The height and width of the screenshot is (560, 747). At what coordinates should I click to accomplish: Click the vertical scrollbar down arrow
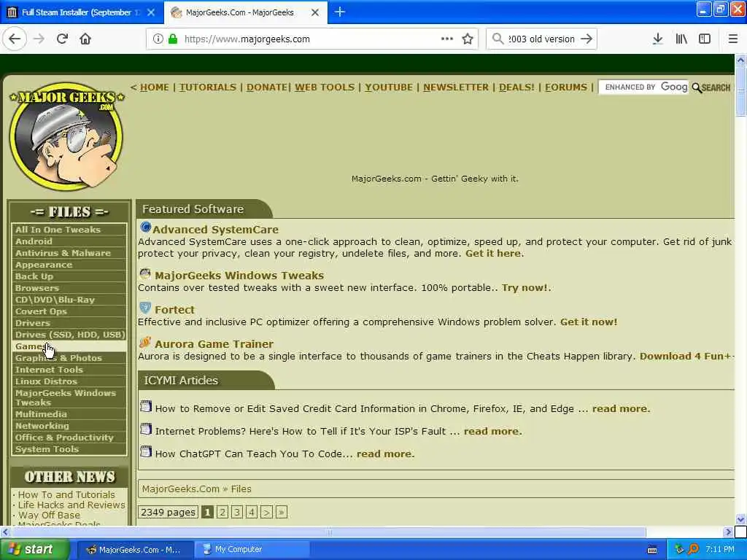pos(740,519)
